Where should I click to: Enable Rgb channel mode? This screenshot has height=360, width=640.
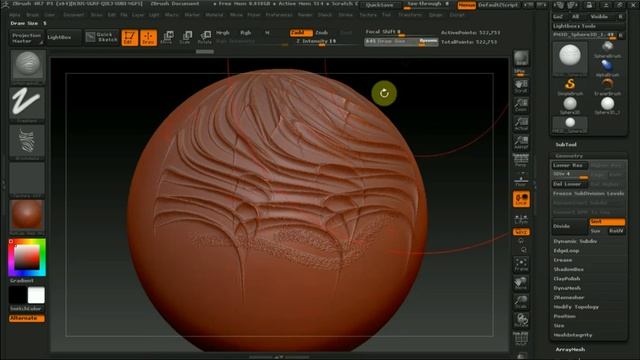tap(245, 33)
